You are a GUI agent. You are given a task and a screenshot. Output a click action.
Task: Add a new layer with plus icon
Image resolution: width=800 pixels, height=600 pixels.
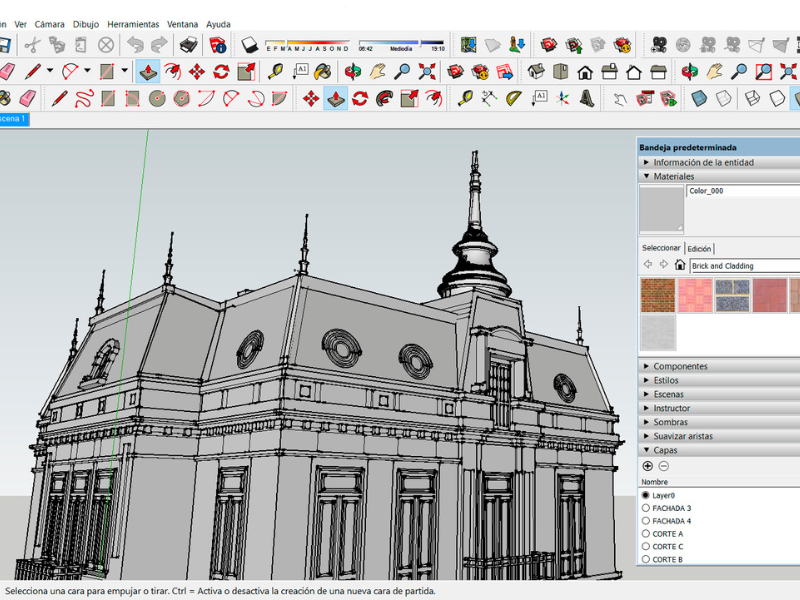[647, 466]
